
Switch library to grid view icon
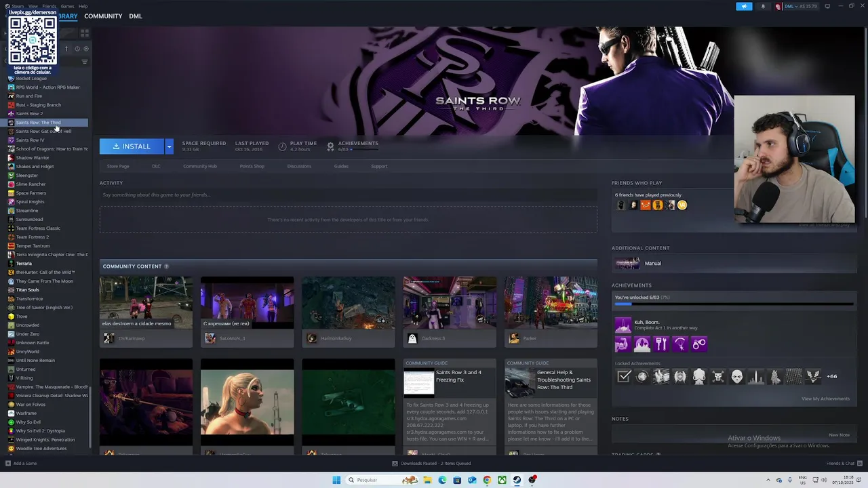(85, 33)
